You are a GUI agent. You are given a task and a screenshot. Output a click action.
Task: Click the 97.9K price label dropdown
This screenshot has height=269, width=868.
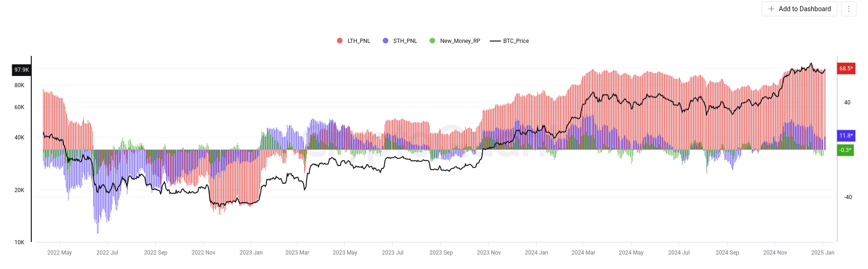pos(21,69)
